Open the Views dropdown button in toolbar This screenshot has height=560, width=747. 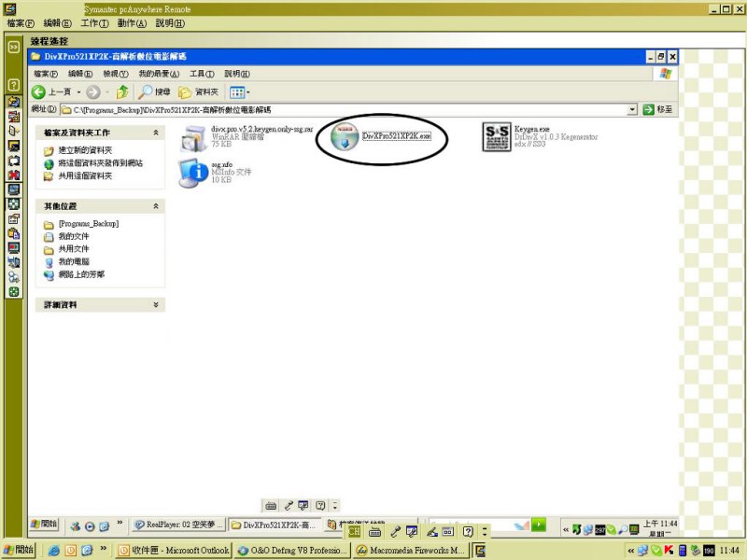(240, 91)
